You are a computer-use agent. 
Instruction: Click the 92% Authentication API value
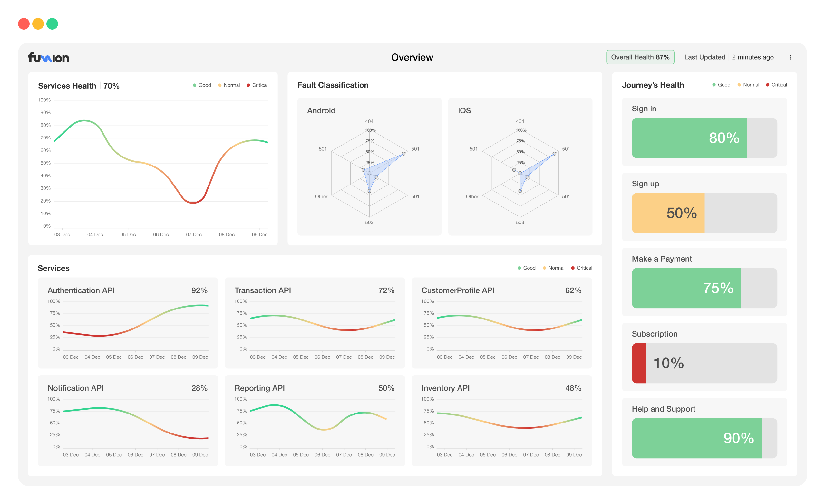pos(199,290)
